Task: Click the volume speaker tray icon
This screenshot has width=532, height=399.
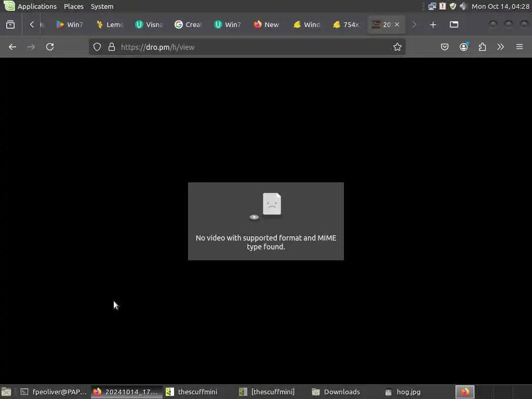Action: click(463, 6)
